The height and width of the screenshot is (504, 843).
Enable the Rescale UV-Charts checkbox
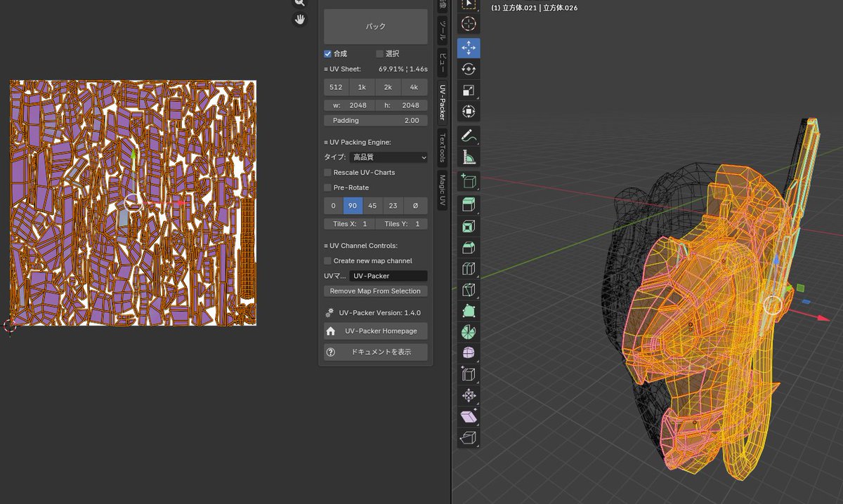(x=327, y=173)
